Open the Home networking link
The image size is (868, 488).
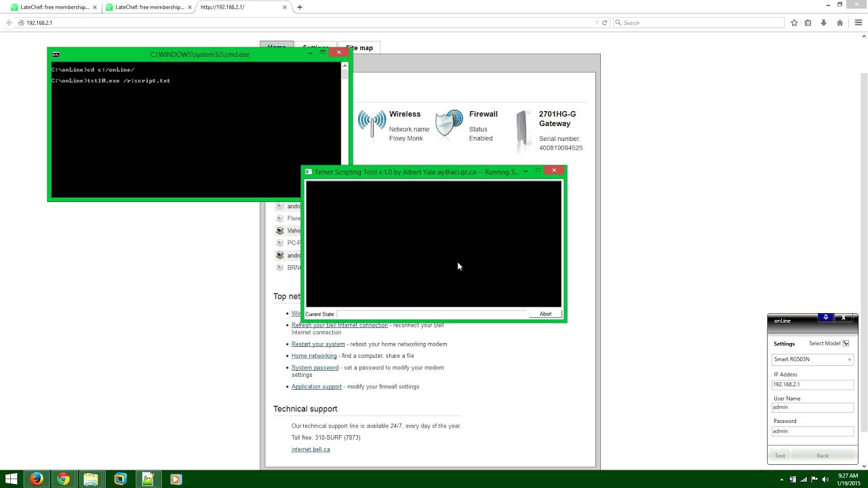pyautogui.click(x=314, y=356)
